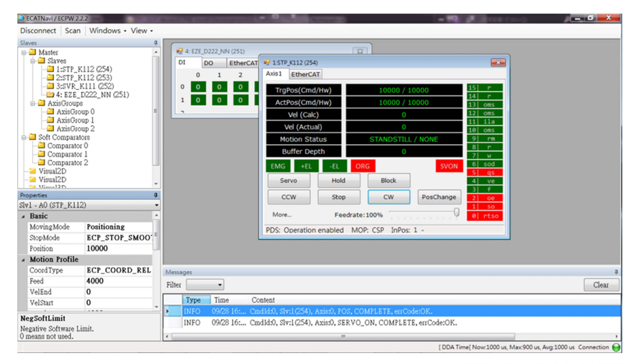
Task: Click the Feedrate slider handle
Action: coord(456,213)
